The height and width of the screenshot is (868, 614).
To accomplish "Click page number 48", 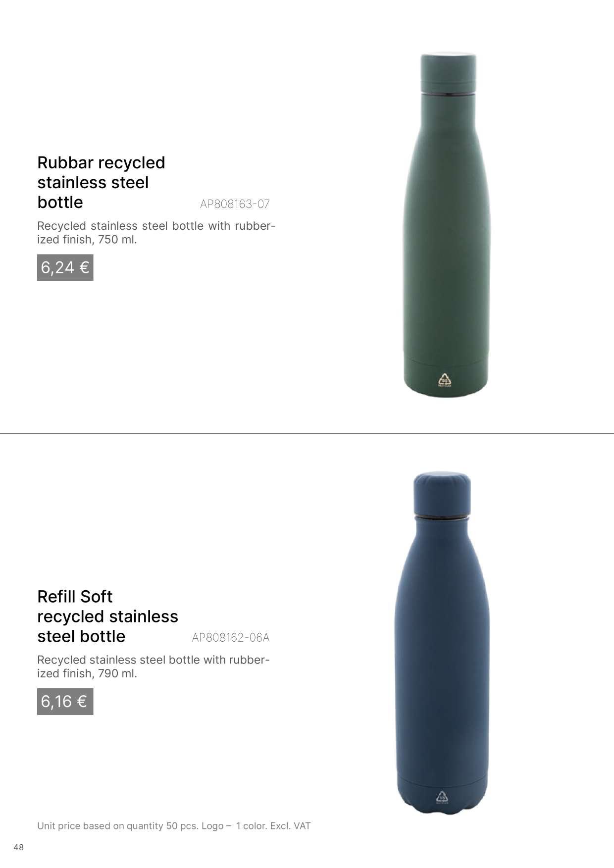I will 19,847.
